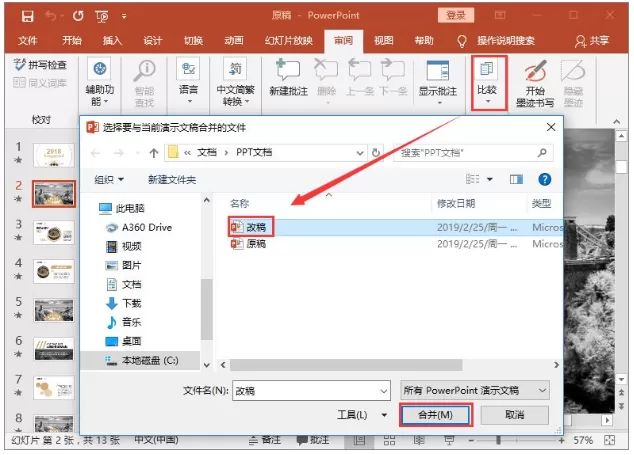
Task: Select slide 5 thumbnail in slide panel
Action: point(54,310)
